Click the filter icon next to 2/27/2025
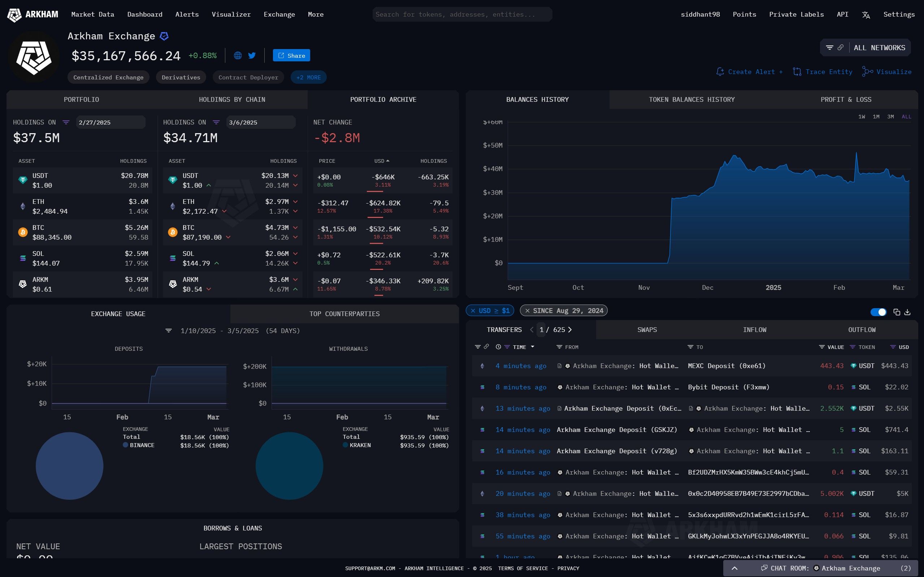 click(x=66, y=122)
